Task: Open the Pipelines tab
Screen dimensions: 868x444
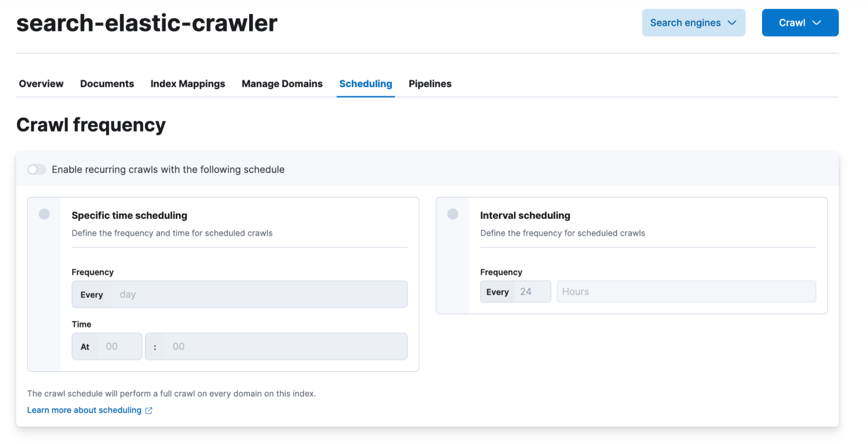Action: pyautogui.click(x=430, y=83)
